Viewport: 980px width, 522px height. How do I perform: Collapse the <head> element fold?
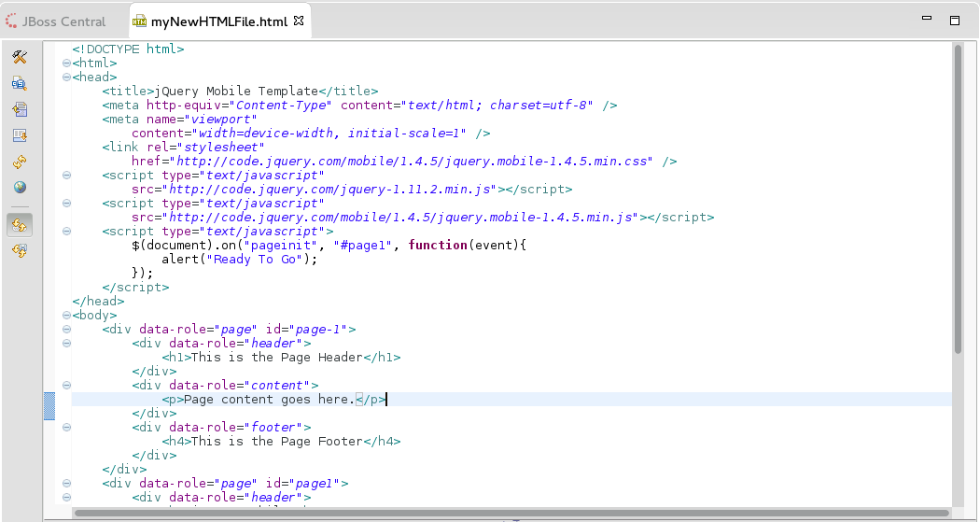pos(66,77)
